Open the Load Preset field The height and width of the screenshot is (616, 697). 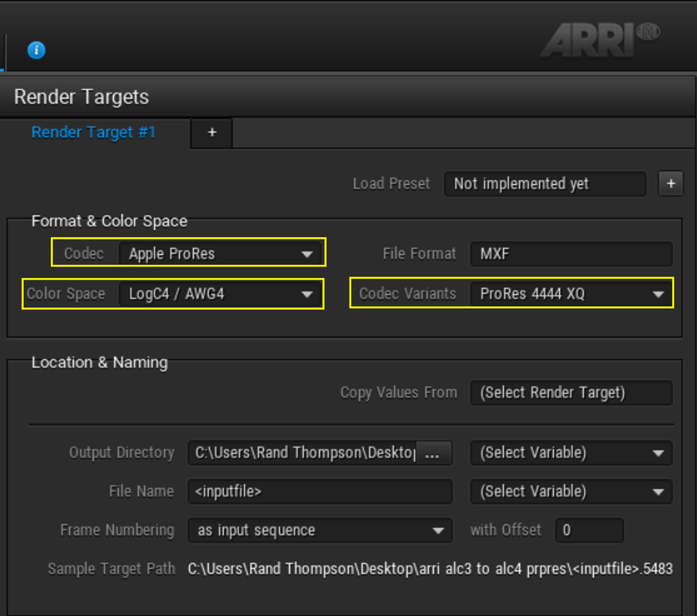pos(545,183)
